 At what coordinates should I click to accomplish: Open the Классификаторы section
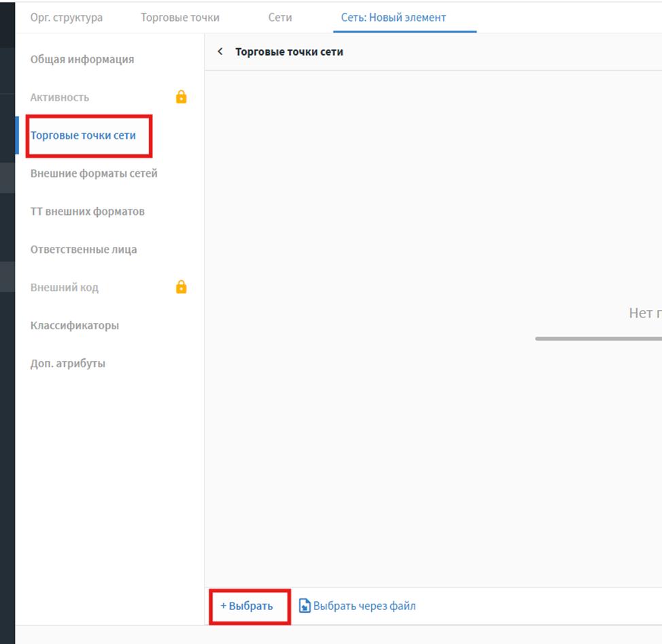tap(75, 326)
